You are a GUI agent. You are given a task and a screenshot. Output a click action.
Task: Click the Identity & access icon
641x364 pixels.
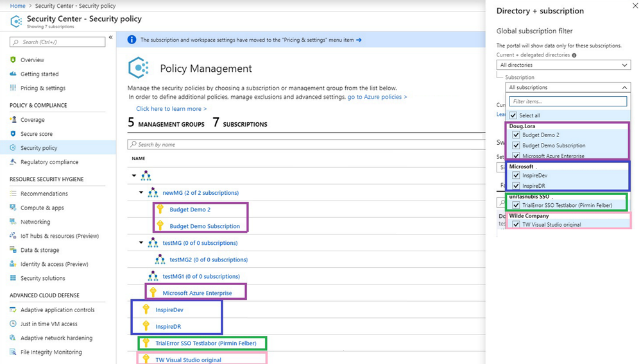(13, 263)
